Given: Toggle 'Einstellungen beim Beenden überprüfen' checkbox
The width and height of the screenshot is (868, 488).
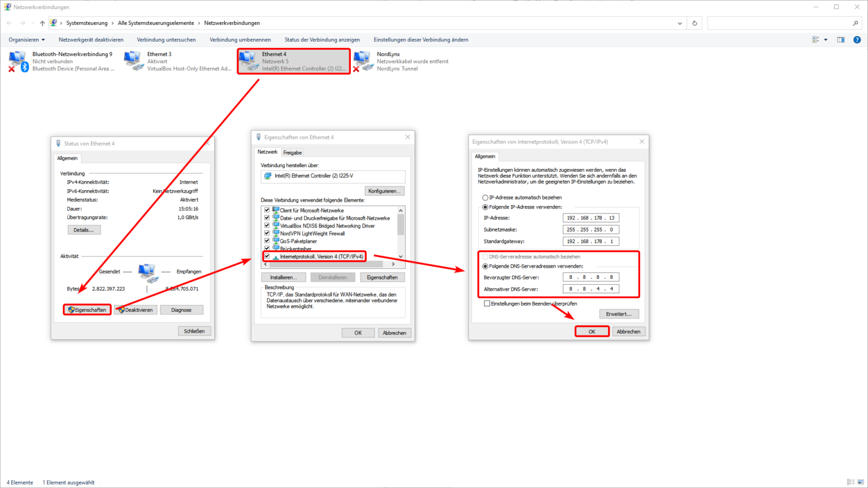Looking at the screenshot, I should click(487, 304).
